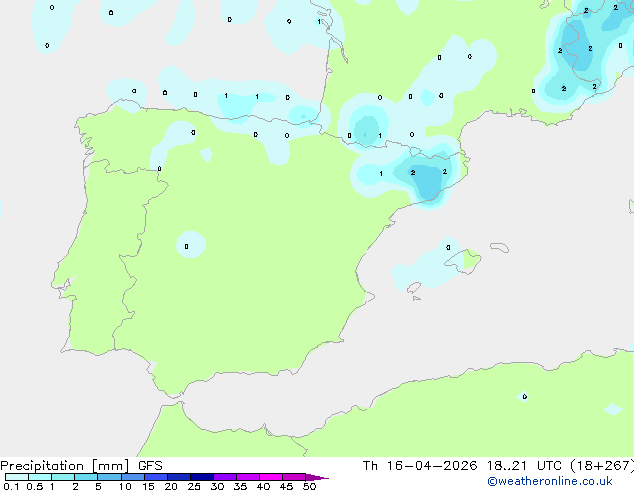Screen dimensions: 634x490
Task: Click the "50" legend scale label
Action: [309, 486]
